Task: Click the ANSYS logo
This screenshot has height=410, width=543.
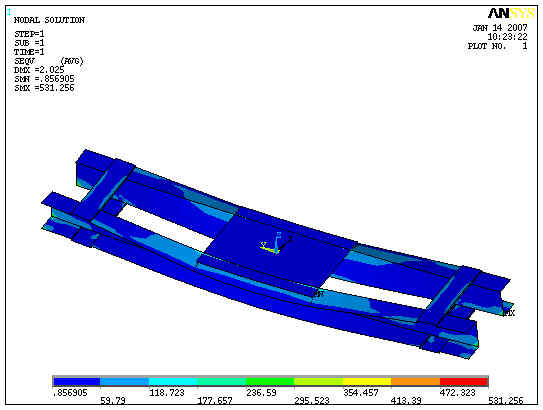Action: tap(511, 14)
